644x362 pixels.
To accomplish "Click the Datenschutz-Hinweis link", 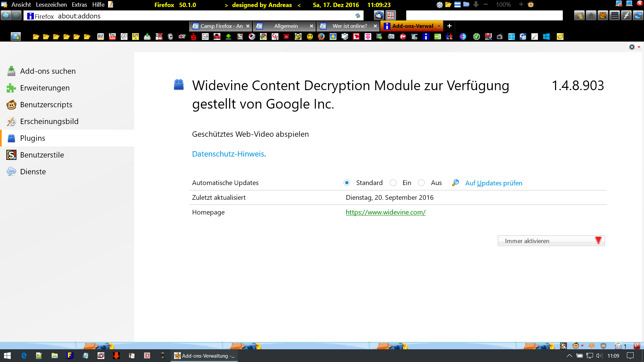I will coord(228,154).
